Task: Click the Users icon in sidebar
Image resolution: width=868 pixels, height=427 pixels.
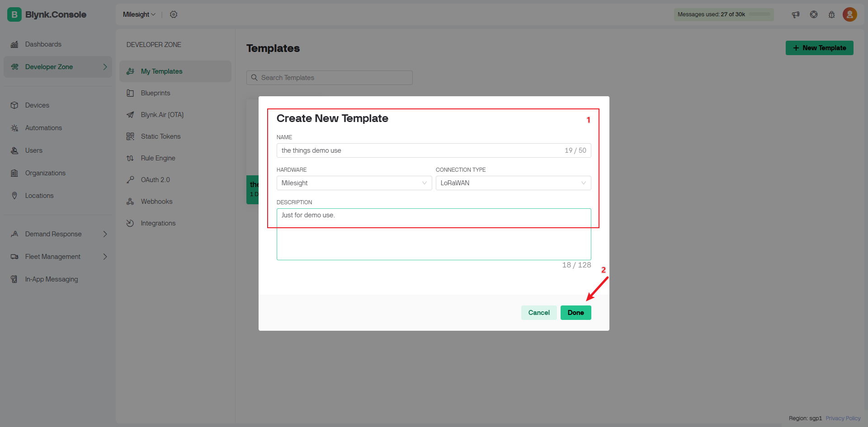Action: click(x=14, y=150)
